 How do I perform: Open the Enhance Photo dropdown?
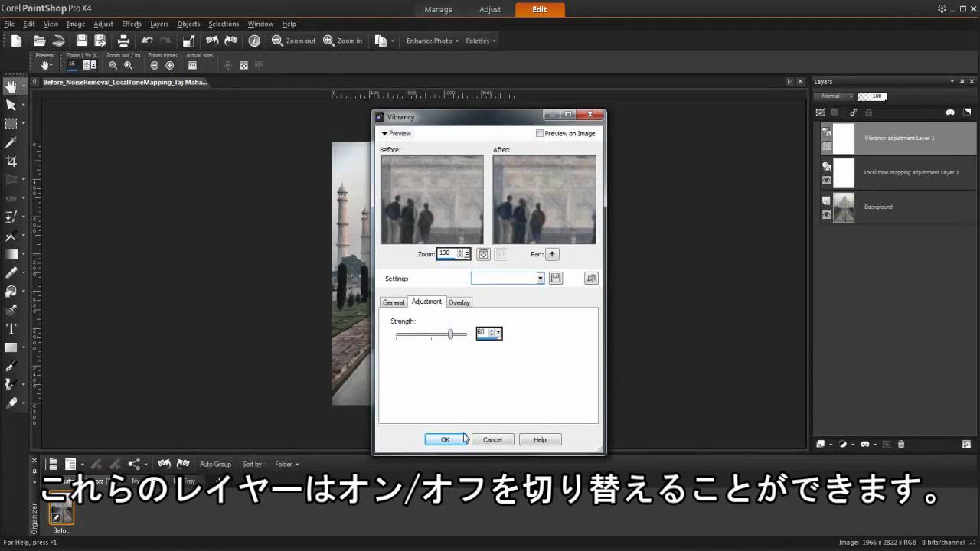tap(433, 41)
